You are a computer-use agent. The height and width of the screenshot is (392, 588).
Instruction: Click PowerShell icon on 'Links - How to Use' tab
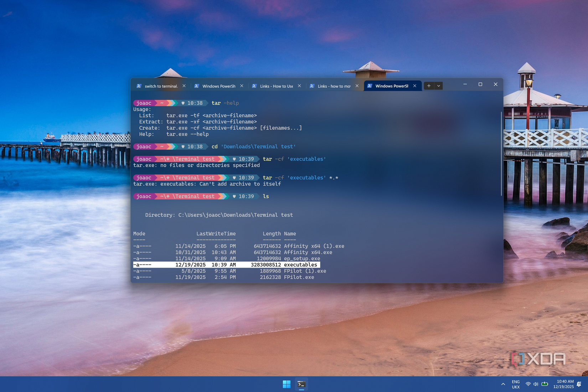254,86
